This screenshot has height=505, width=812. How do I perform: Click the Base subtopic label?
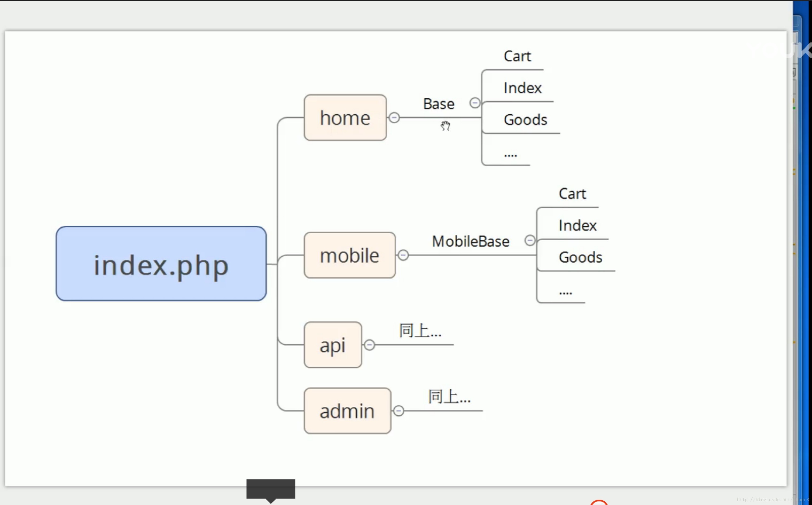pyautogui.click(x=439, y=104)
